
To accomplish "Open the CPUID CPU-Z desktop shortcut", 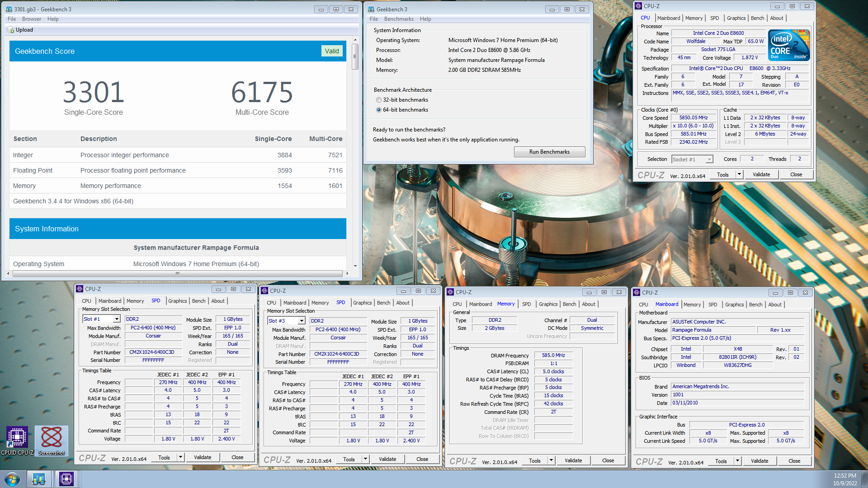I will (x=17, y=441).
